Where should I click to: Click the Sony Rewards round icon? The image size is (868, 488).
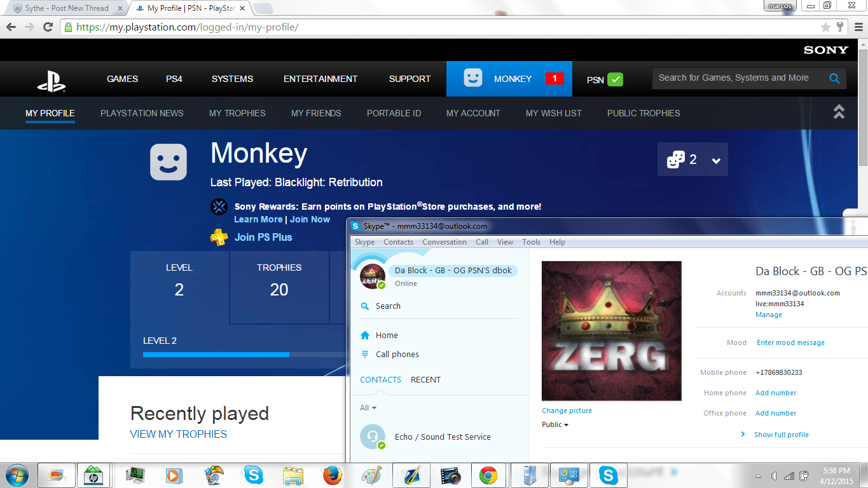coord(219,207)
